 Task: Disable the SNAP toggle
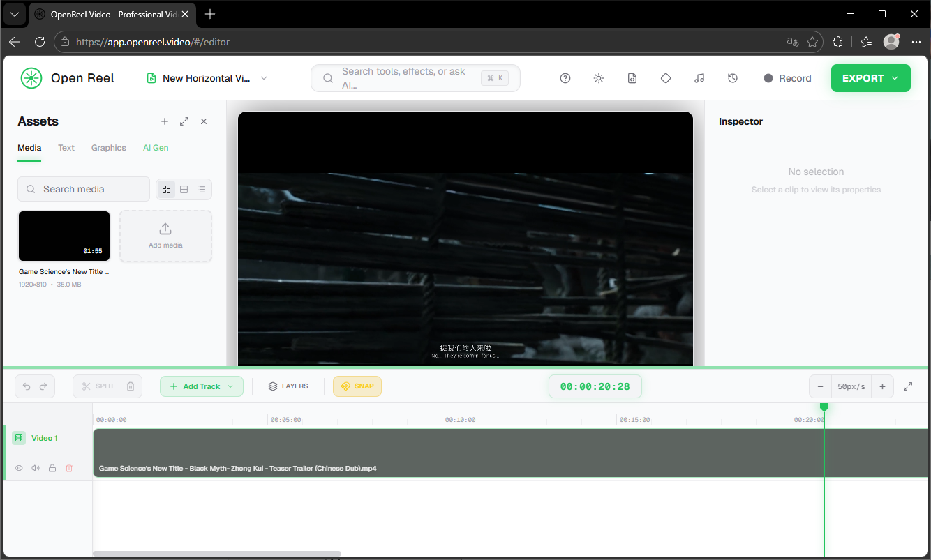pyautogui.click(x=357, y=386)
